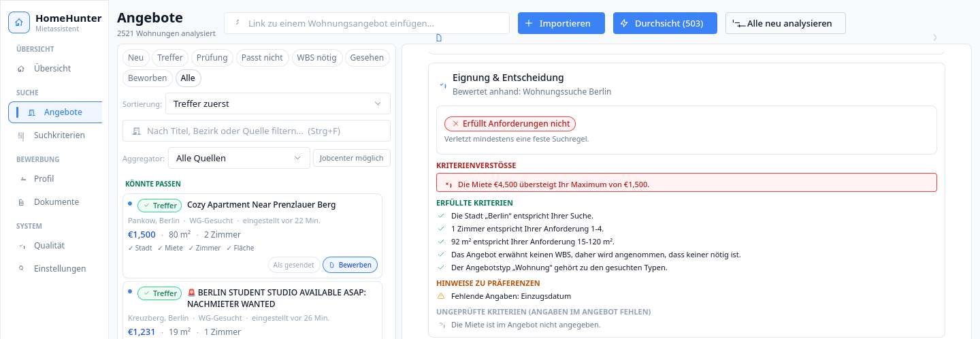Click the blue unread dot on Cozy Apartment
The height and width of the screenshot is (339, 980).
(x=130, y=203)
